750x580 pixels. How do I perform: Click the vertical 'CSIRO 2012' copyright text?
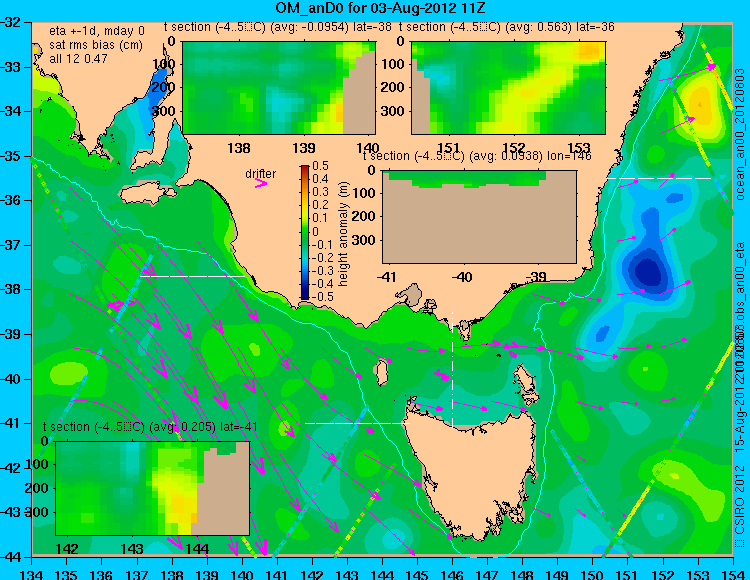click(x=741, y=501)
